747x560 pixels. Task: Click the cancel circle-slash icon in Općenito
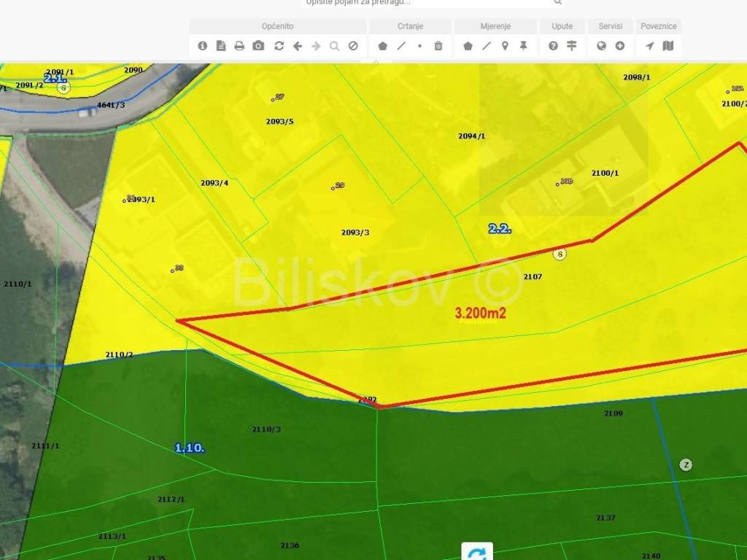click(353, 46)
